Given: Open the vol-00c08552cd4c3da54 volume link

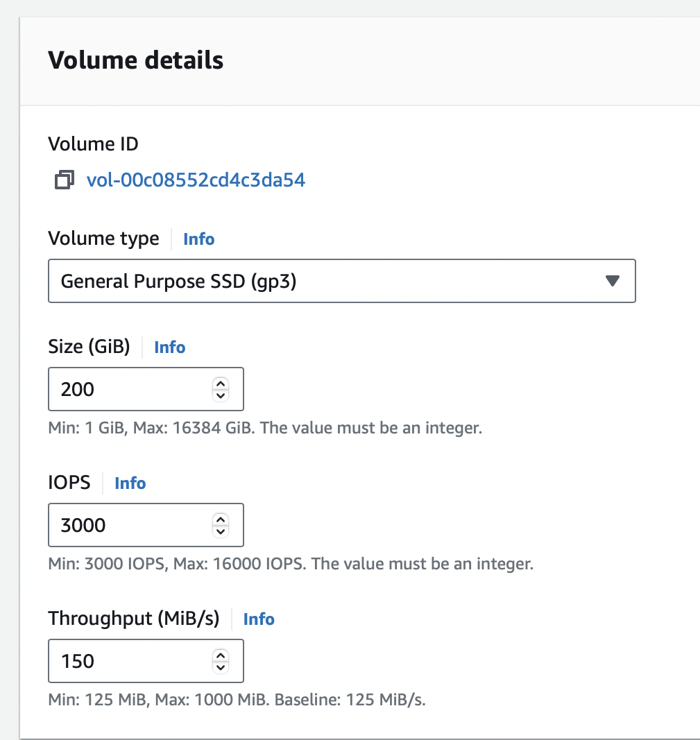Looking at the screenshot, I should pos(196,180).
